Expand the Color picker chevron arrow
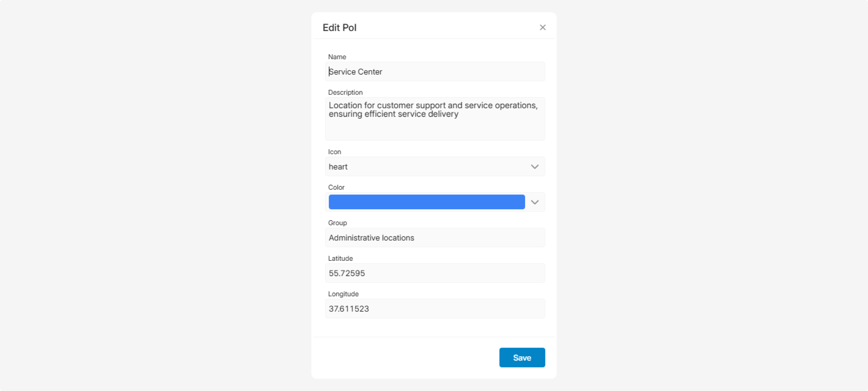868x391 pixels. click(535, 202)
